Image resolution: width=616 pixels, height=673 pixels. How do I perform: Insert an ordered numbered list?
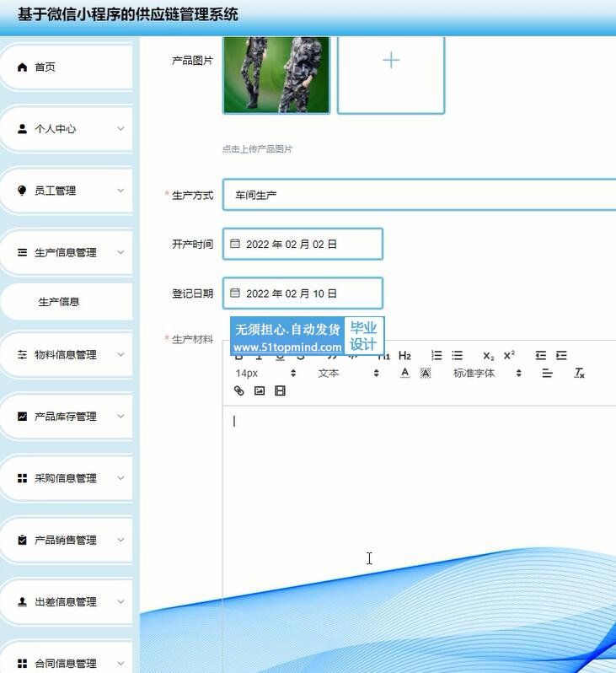point(437,355)
